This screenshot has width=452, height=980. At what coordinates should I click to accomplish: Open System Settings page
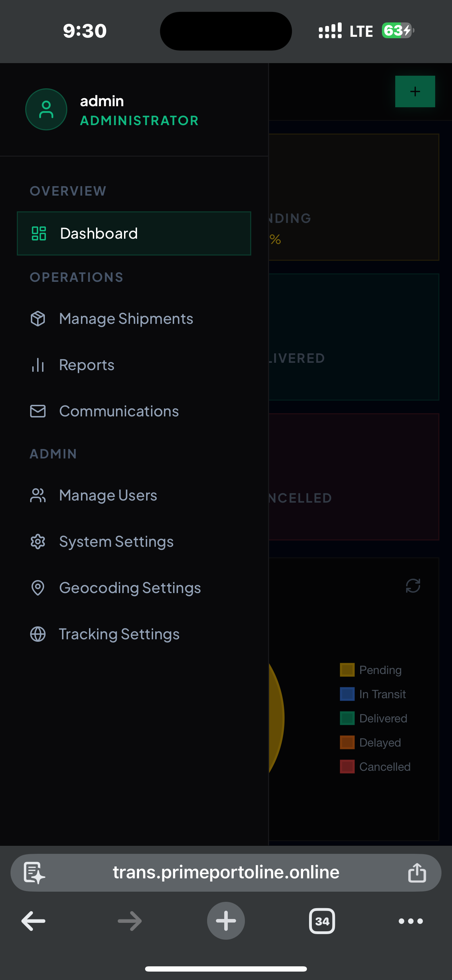[134, 542]
